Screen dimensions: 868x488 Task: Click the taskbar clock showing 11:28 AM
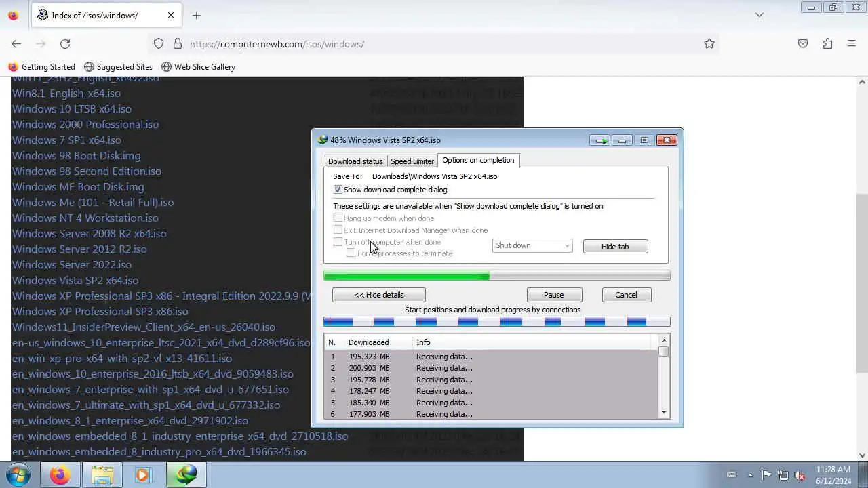coord(833,475)
